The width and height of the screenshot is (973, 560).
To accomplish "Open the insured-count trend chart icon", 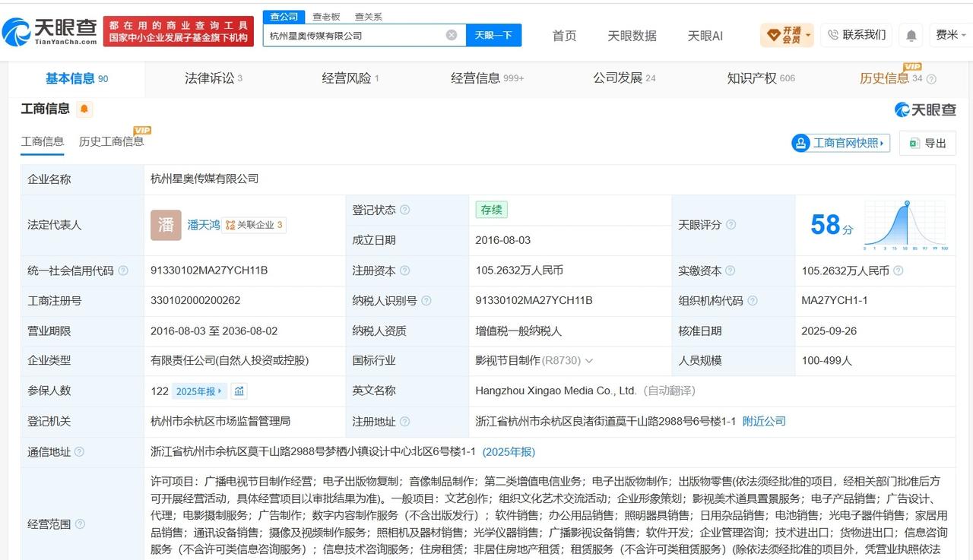I will click(x=239, y=391).
